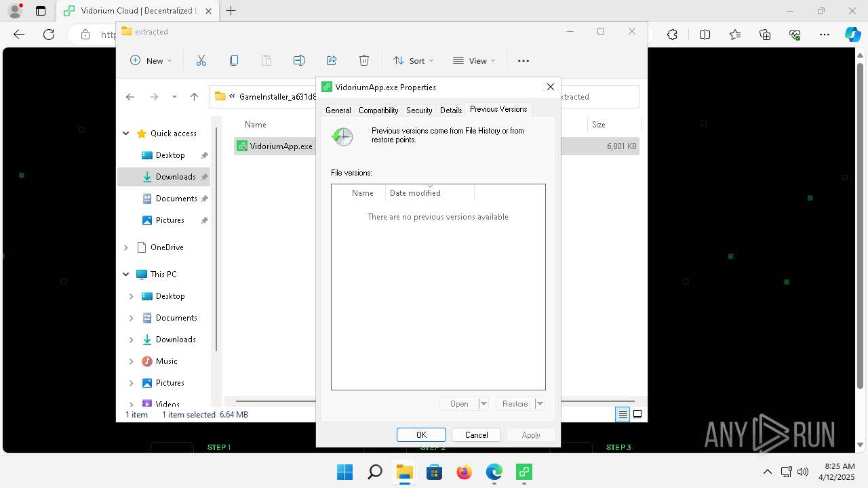Click the Edge profile avatar icon
868x488 pixels.
pyautogui.click(x=15, y=11)
